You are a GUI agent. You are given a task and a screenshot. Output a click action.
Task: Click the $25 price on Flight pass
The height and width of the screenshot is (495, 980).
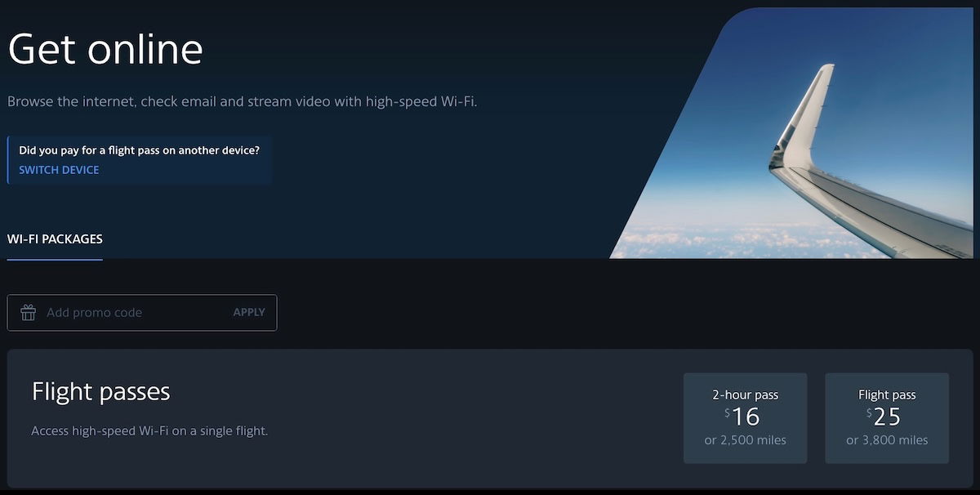tap(884, 417)
